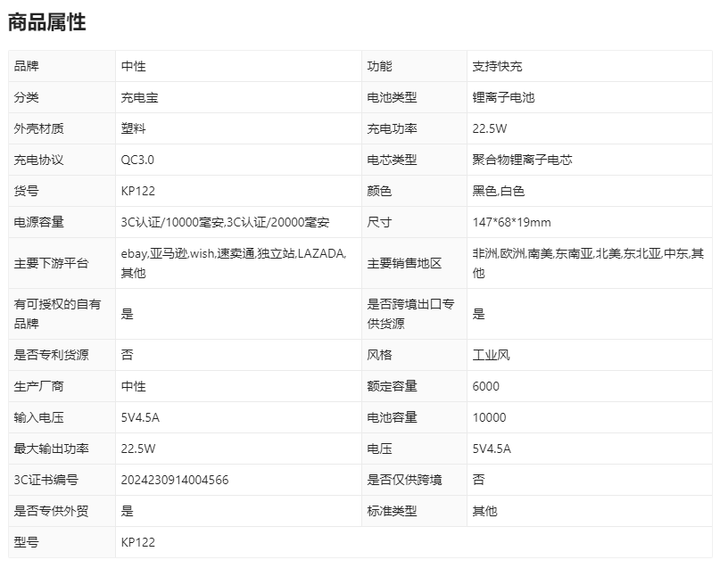Select the 黑色,白色 color value

[x=498, y=191]
